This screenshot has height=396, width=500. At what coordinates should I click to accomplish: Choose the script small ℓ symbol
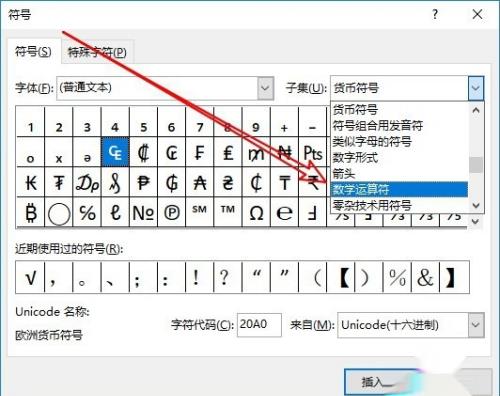(x=115, y=212)
